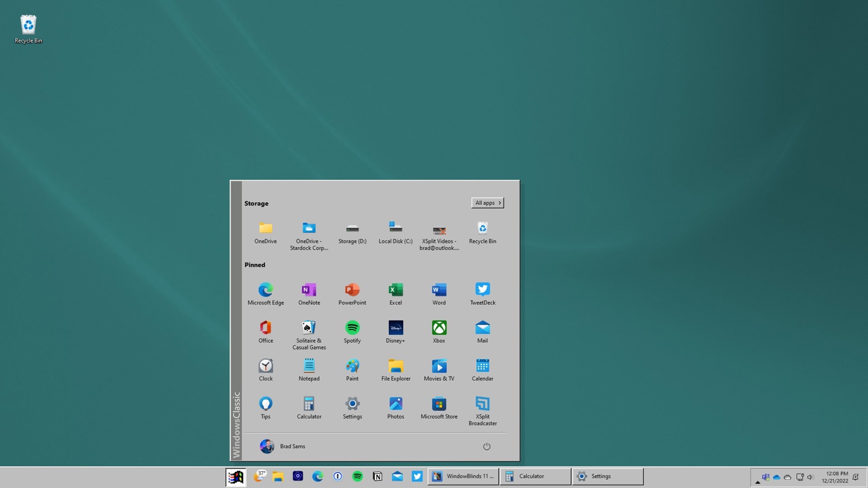Expand hidden icons in the system tray
This screenshot has height=488, width=868.
point(758,480)
